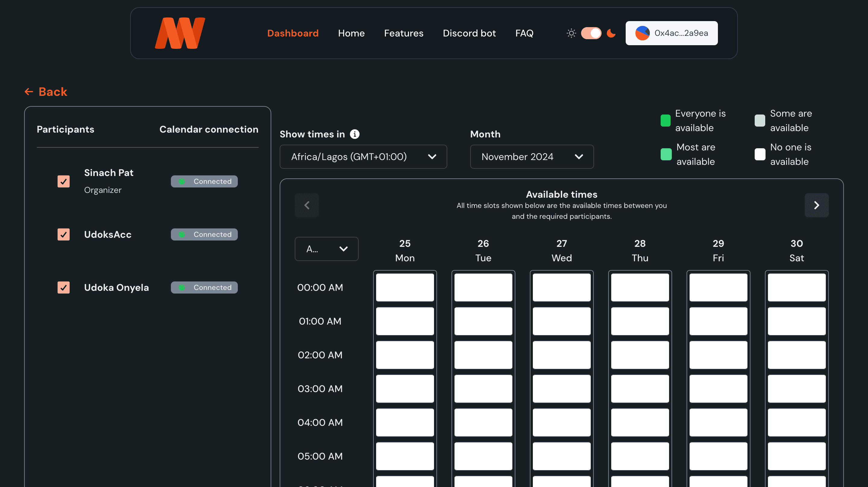Viewport: 868px width, 487px height.
Task: Click the sun light-mode icon
Action: click(571, 33)
